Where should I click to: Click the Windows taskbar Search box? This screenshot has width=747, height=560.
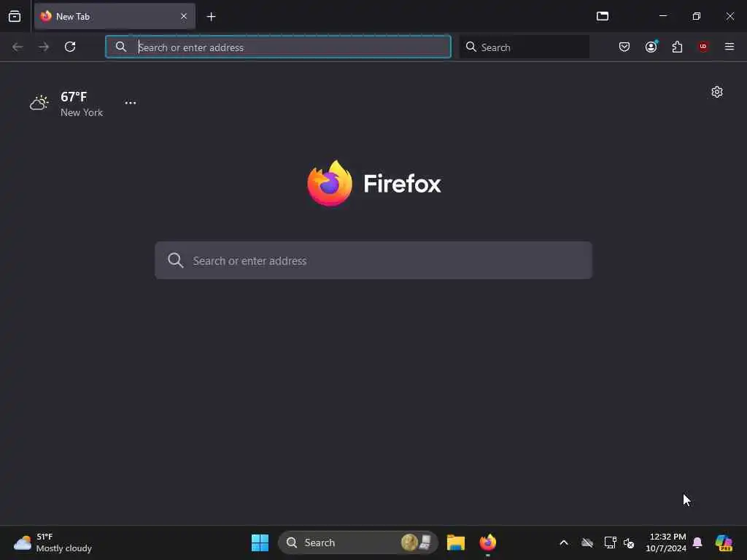357,542
